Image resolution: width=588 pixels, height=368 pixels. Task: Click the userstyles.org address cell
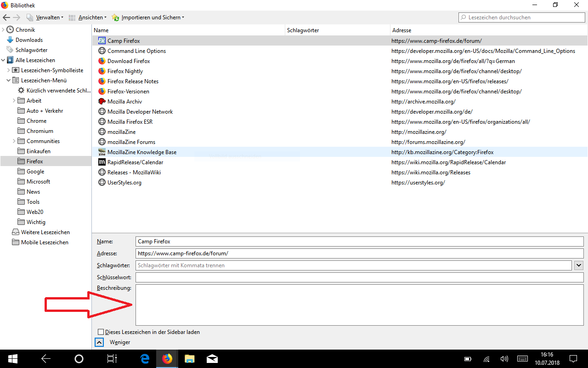pos(418,183)
